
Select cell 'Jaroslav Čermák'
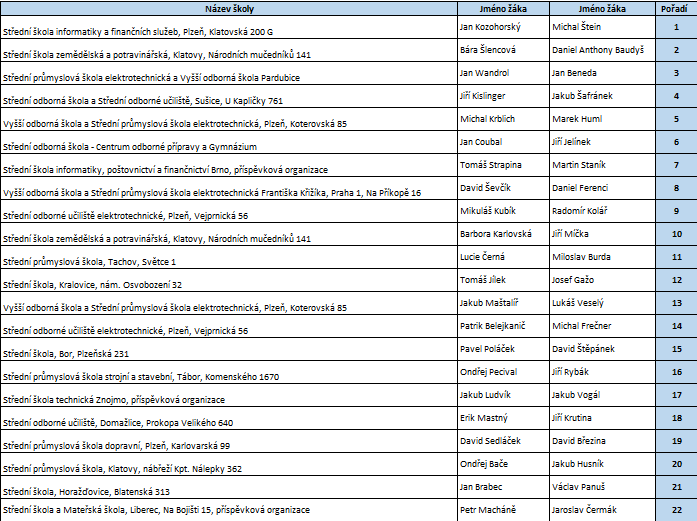point(602,510)
